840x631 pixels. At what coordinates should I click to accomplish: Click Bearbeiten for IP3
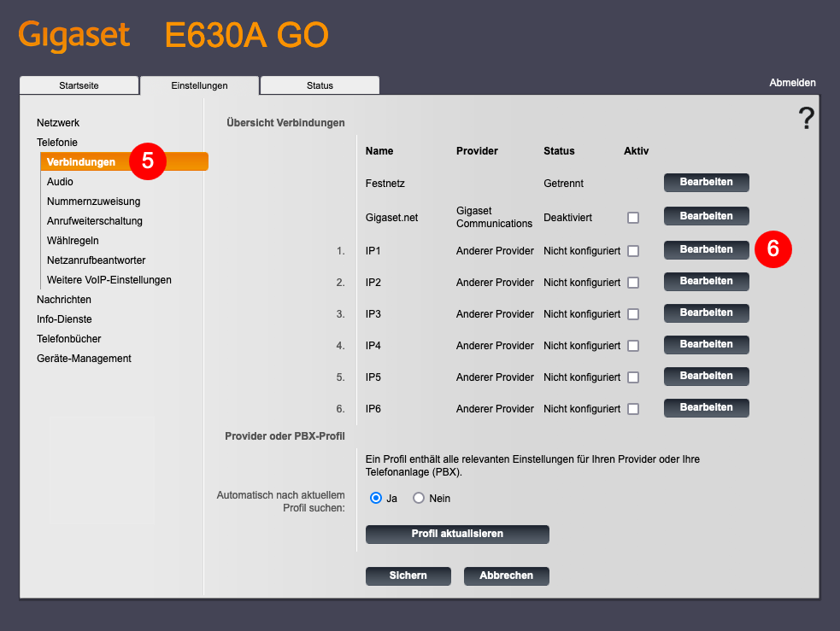[x=706, y=313]
